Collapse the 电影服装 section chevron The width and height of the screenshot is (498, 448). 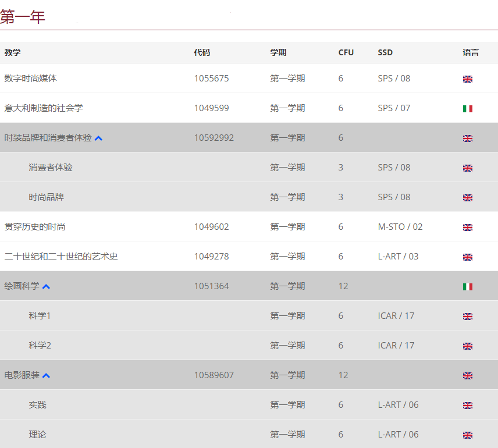pyautogui.click(x=46, y=375)
